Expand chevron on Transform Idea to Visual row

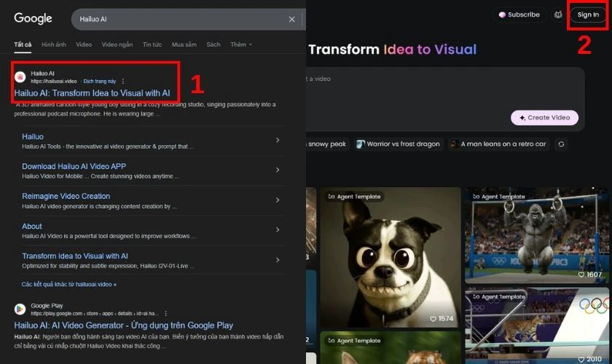(278, 260)
